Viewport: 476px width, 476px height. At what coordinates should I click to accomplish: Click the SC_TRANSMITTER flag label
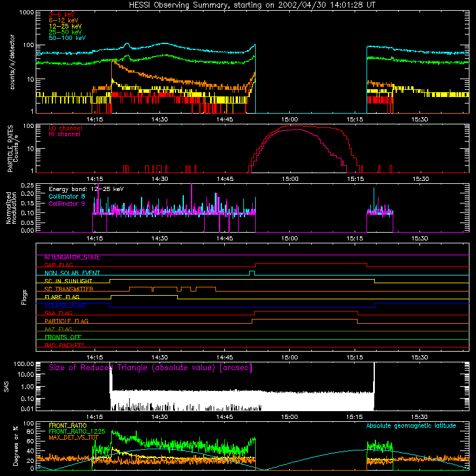(x=69, y=289)
